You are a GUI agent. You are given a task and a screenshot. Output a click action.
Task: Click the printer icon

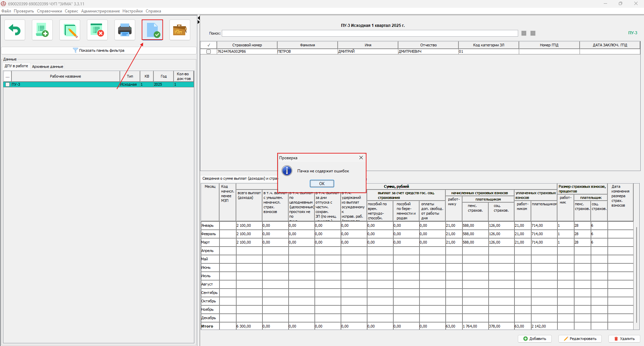(x=125, y=30)
